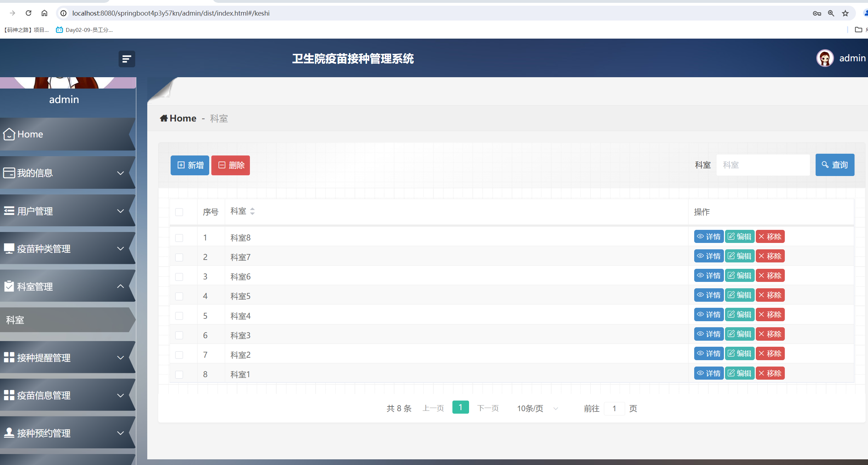Click the breadcrumb Home house icon
Viewport: 868px width, 465px height.
pos(164,118)
